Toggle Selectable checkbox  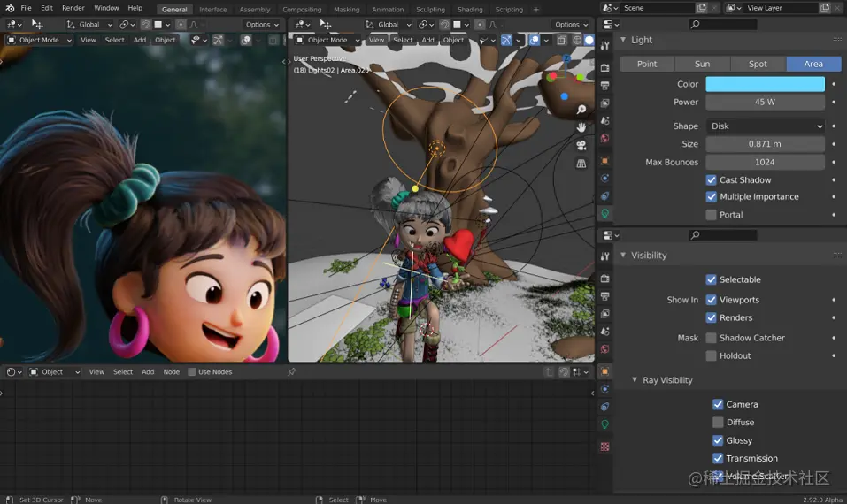712,279
